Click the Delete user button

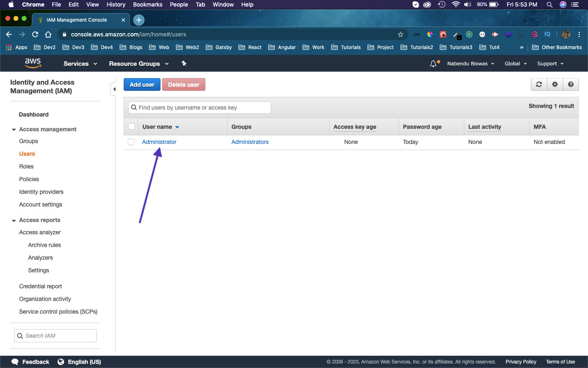pyautogui.click(x=184, y=85)
